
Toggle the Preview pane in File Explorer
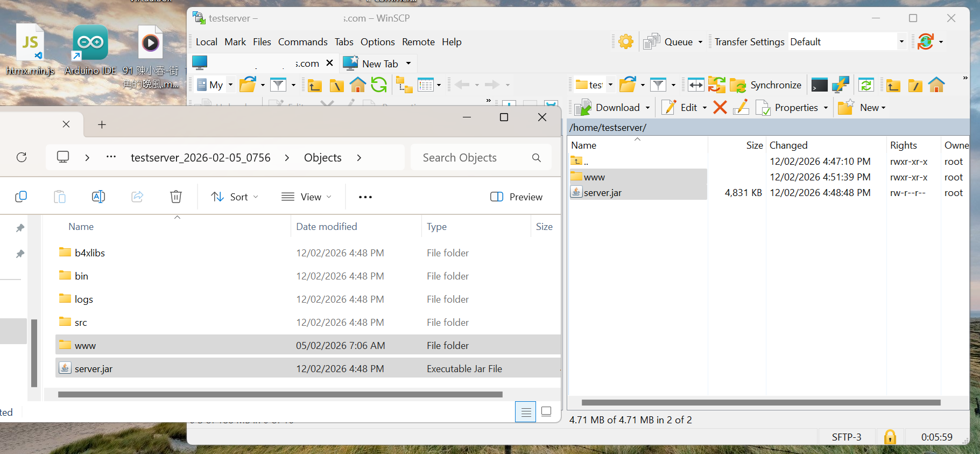(517, 197)
